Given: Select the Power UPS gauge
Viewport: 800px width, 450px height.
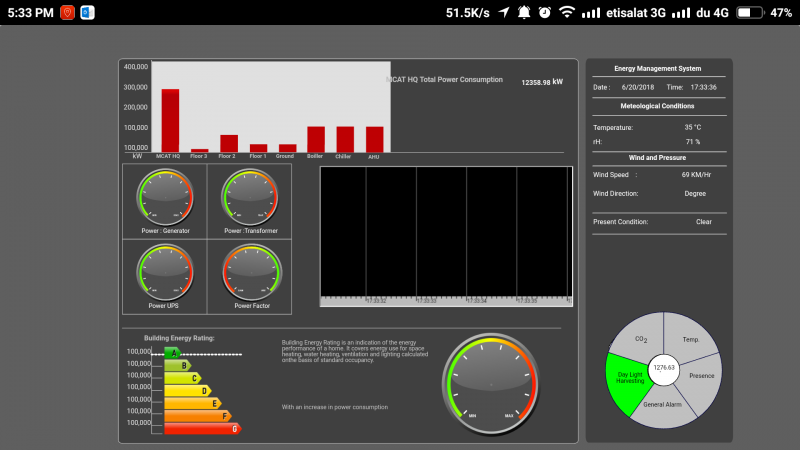Looking at the screenshot, I should click(x=165, y=272).
